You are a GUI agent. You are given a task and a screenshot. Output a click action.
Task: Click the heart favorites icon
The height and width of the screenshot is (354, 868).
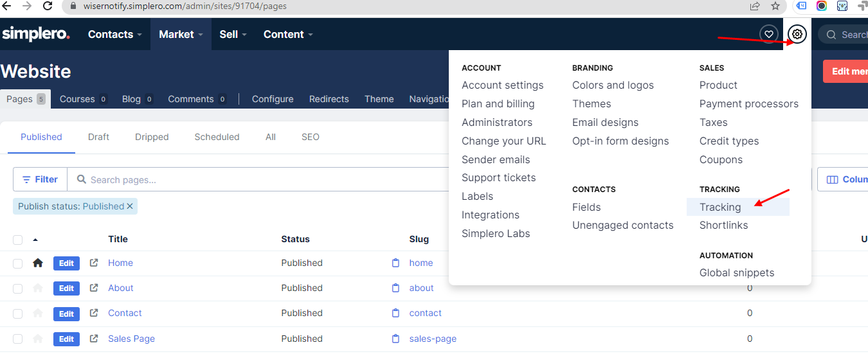click(768, 34)
